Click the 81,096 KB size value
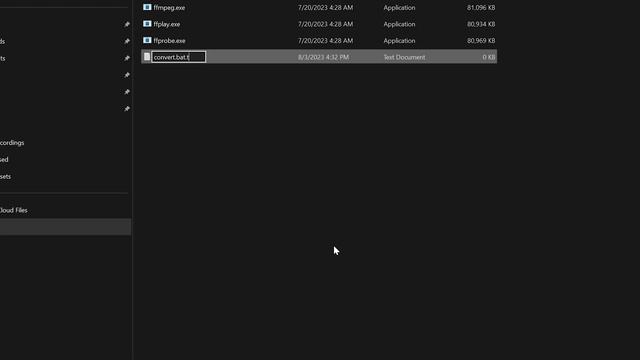This screenshot has height=360, width=640. point(481,8)
